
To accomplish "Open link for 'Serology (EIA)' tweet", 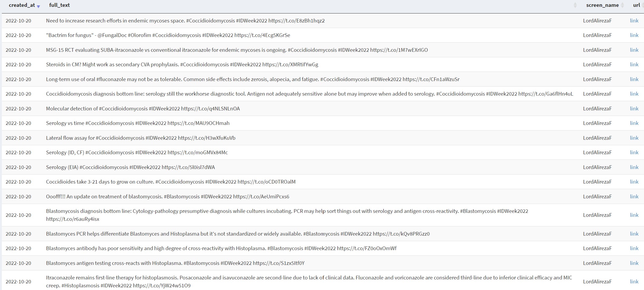I will pos(634,167).
